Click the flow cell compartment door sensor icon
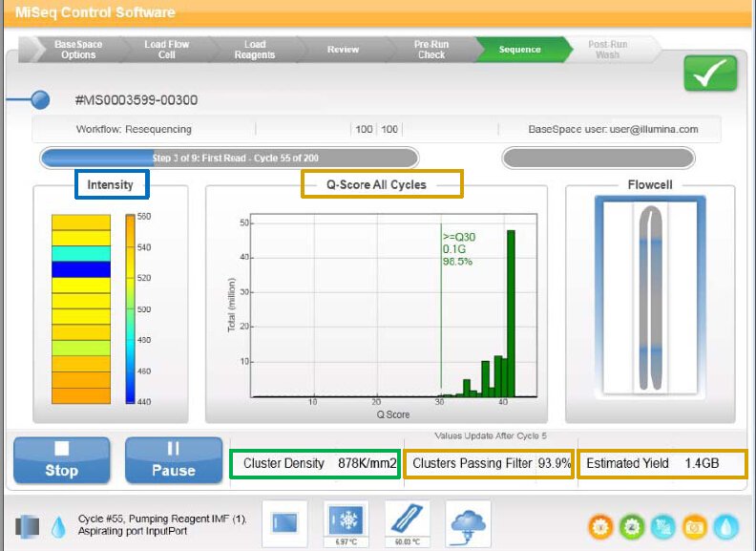756x551 pixels. pyautogui.click(x=27, y=526)
